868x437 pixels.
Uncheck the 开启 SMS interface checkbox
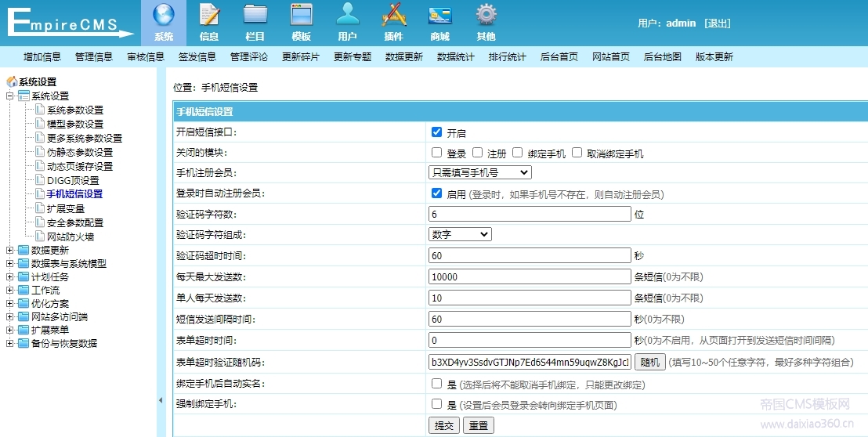[437, 132]
